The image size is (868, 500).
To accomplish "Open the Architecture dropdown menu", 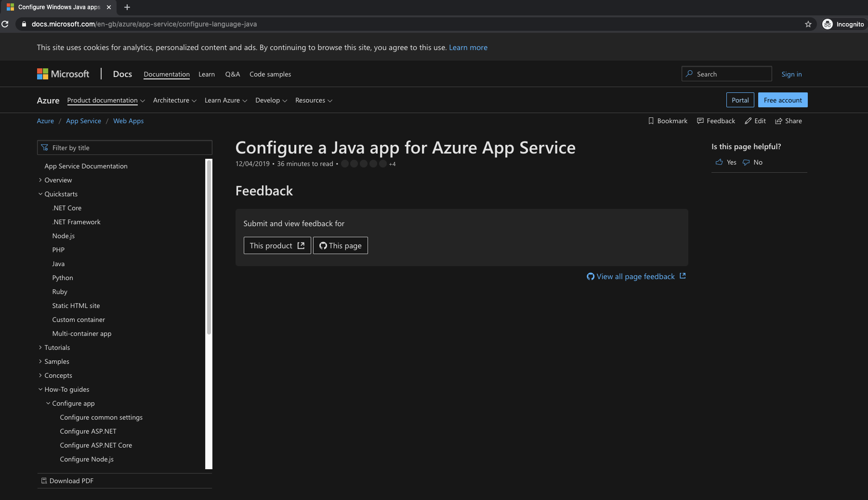I will [175, 100].
